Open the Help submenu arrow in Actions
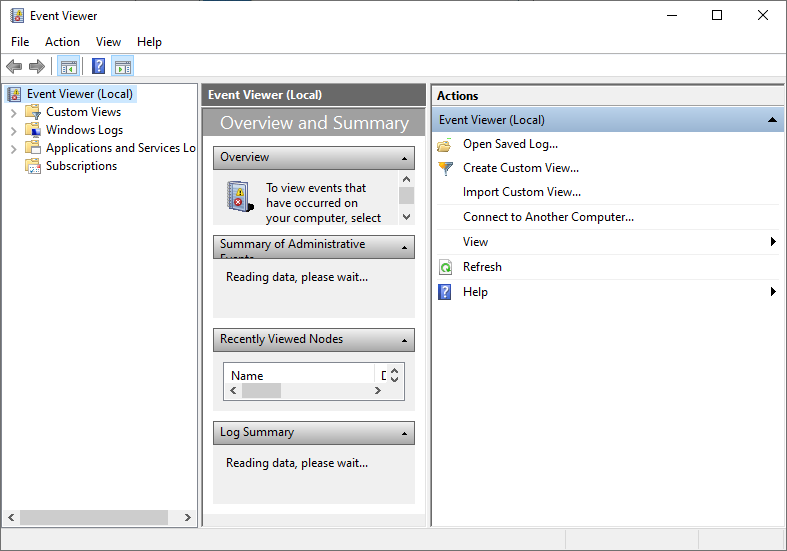Viewport: 787px width, 551px height. tap(773, 292)
